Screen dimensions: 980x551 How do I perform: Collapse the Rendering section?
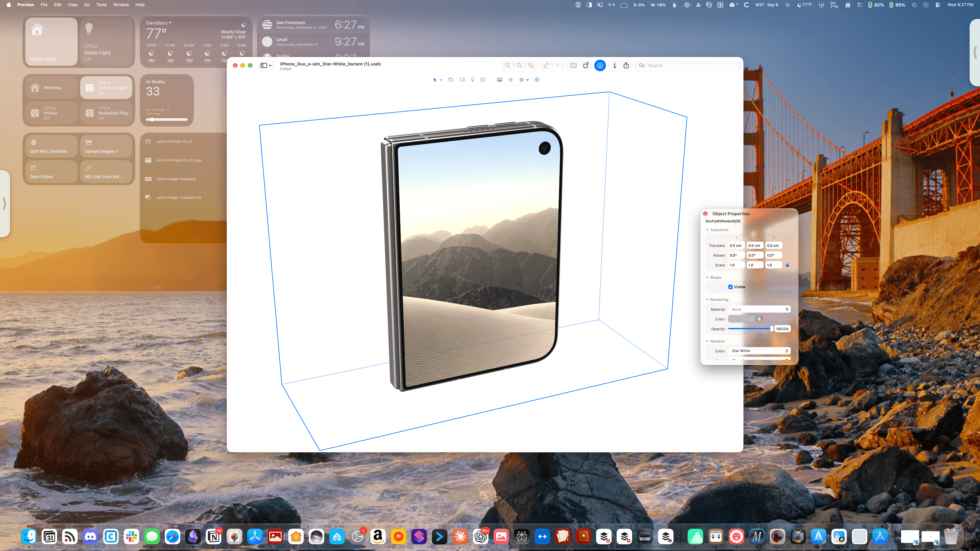coord(707,300)
